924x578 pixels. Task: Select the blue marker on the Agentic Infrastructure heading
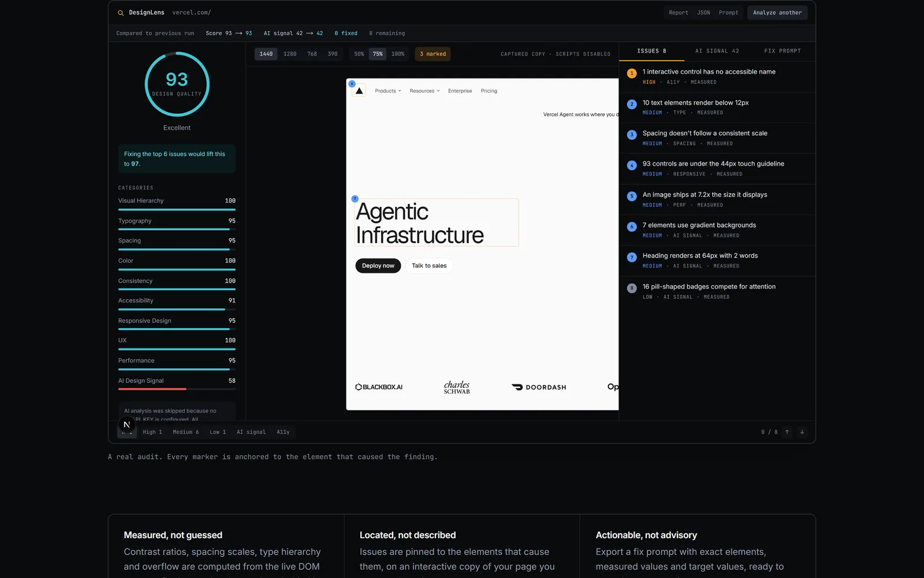tap(355, 199)
